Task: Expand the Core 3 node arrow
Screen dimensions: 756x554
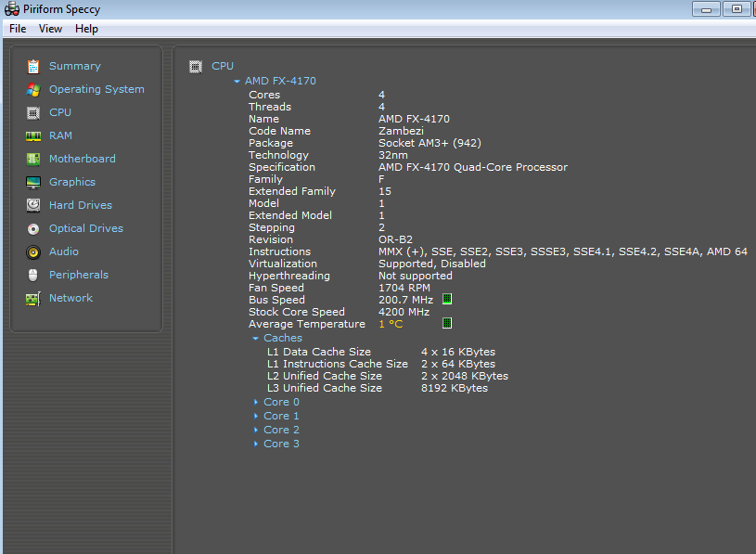Action: 256,444
